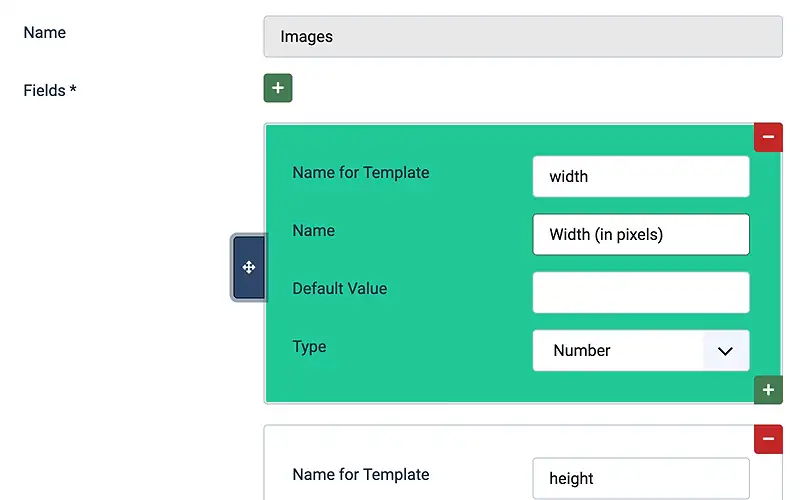Click the Name label inside the green block
800x500 pixels.
pyautogui.click(x=313, y=231)
